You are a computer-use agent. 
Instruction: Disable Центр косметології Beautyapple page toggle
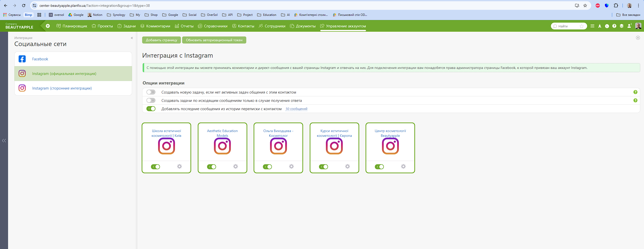click(x=379, y=167)
